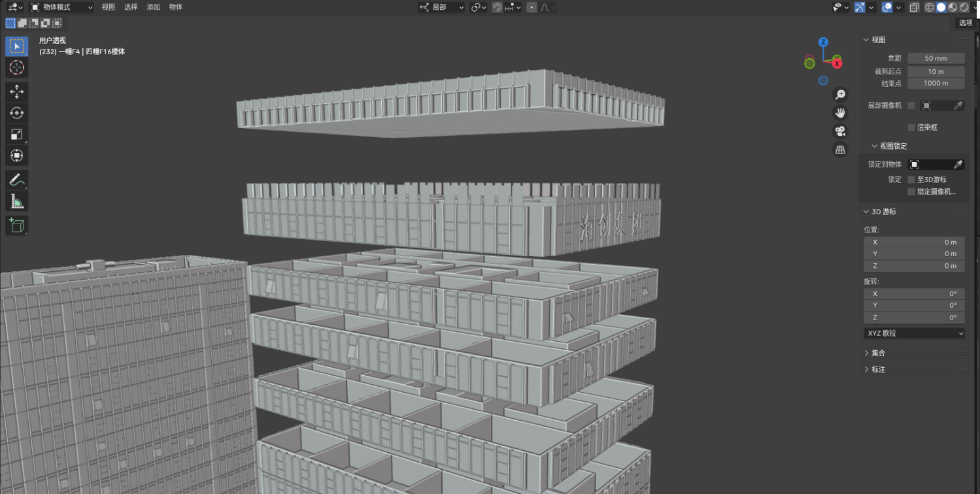Enable the 渲染框 checkbox

911,127
